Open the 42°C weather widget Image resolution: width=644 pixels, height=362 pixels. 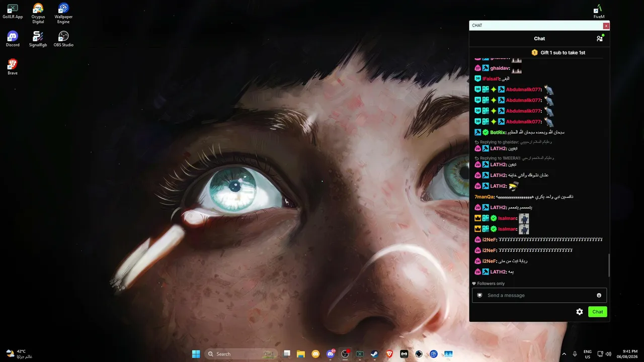coord(19,354)
